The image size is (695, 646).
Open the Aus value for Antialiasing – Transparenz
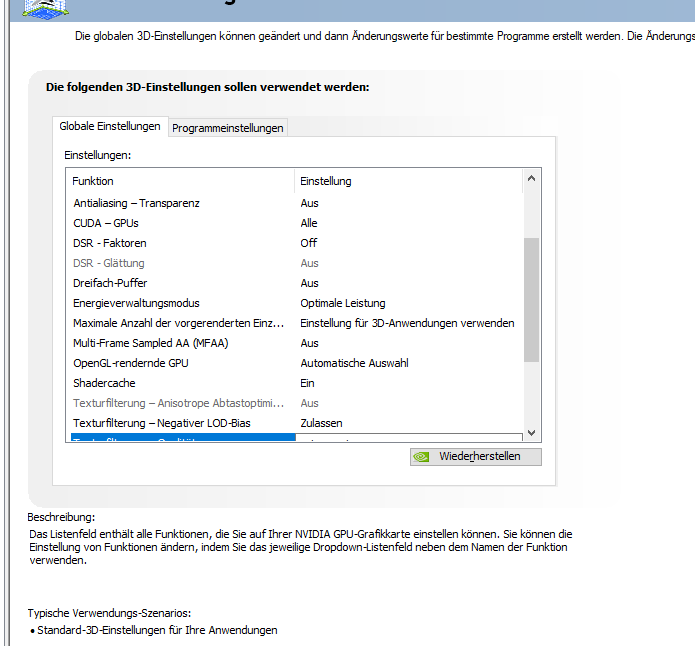pyautogui.click(x=309, y=203)
